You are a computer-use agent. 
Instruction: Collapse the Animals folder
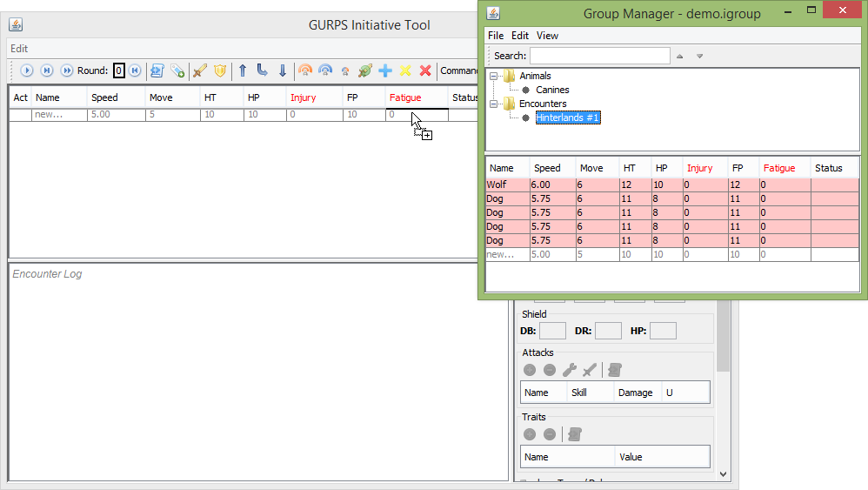tap(493, 76)
